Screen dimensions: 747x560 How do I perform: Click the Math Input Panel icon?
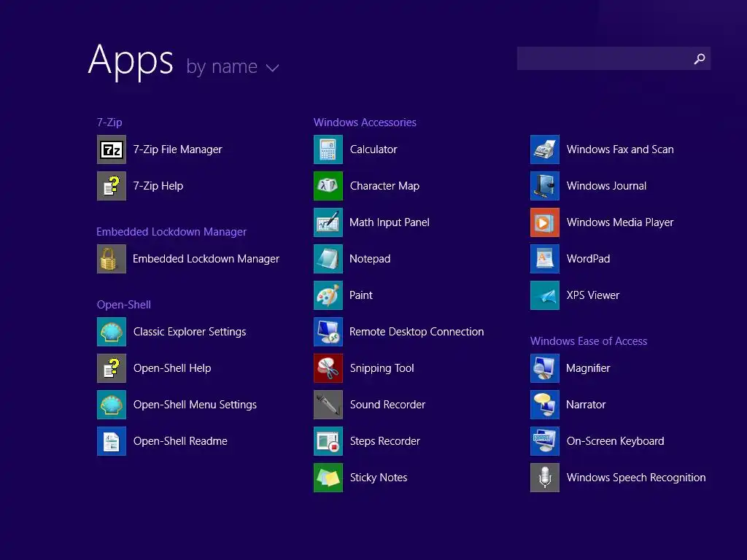328,222
